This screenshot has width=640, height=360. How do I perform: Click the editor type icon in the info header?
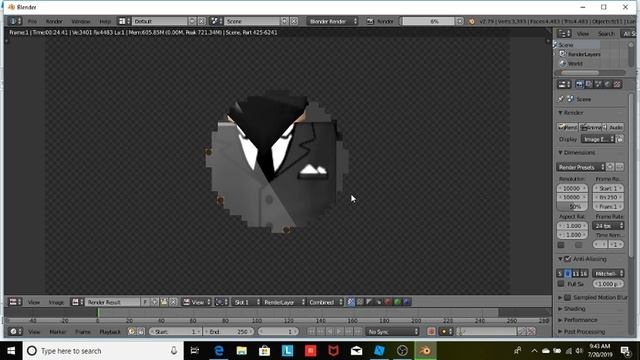[x=15, y=21]
